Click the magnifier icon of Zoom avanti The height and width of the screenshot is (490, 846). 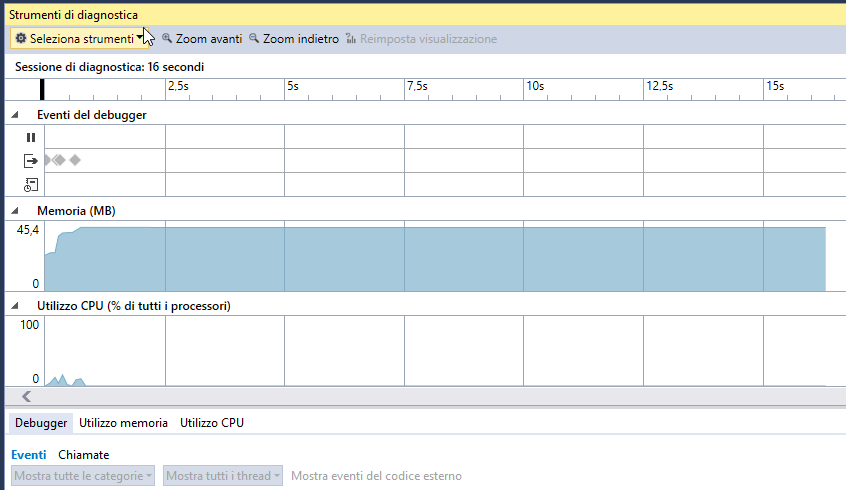click(x=167, y=38)
